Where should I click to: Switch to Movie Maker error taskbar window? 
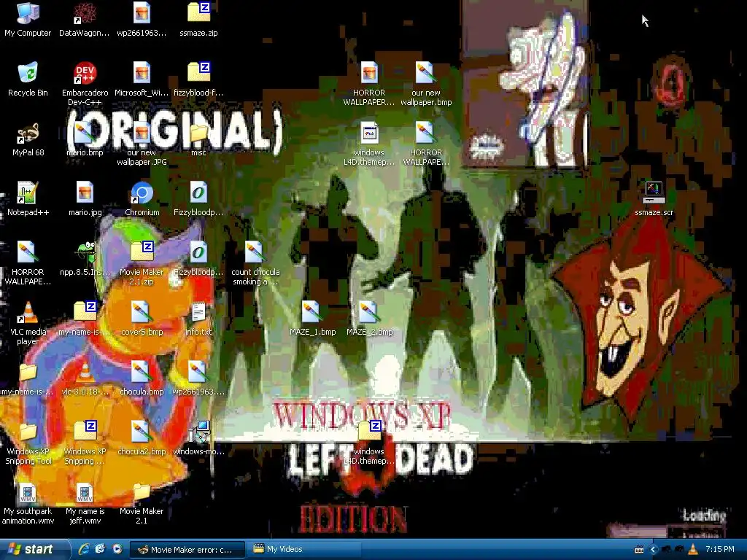point(187,550)
